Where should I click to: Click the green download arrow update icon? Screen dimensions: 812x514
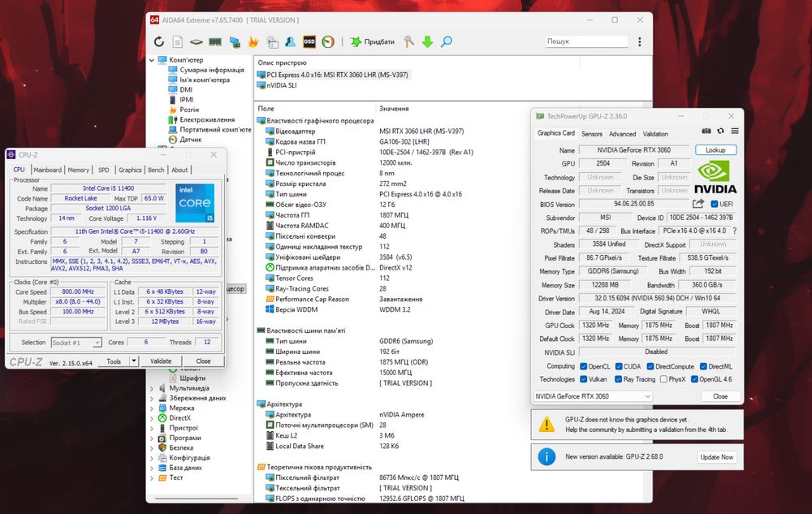click(x=427, y=41)
